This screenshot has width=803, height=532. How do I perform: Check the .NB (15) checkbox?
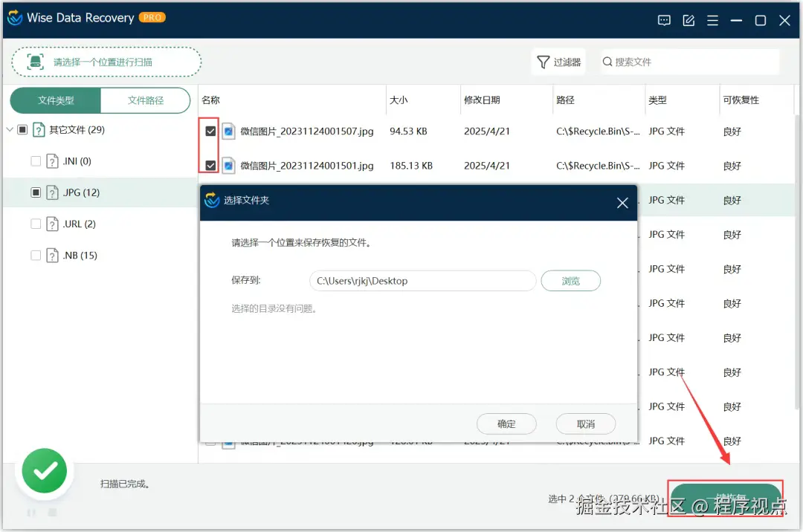36,256
